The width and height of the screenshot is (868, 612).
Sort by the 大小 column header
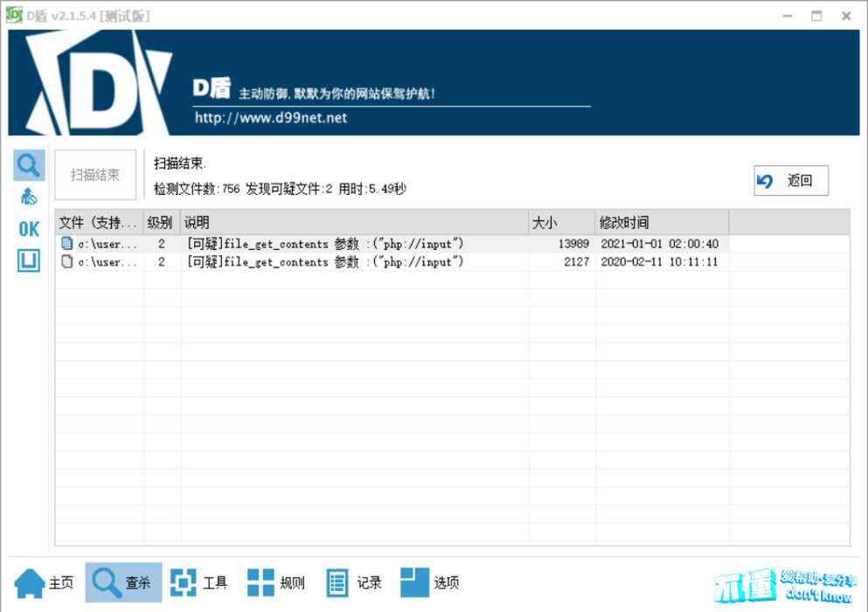coord(562,223)
